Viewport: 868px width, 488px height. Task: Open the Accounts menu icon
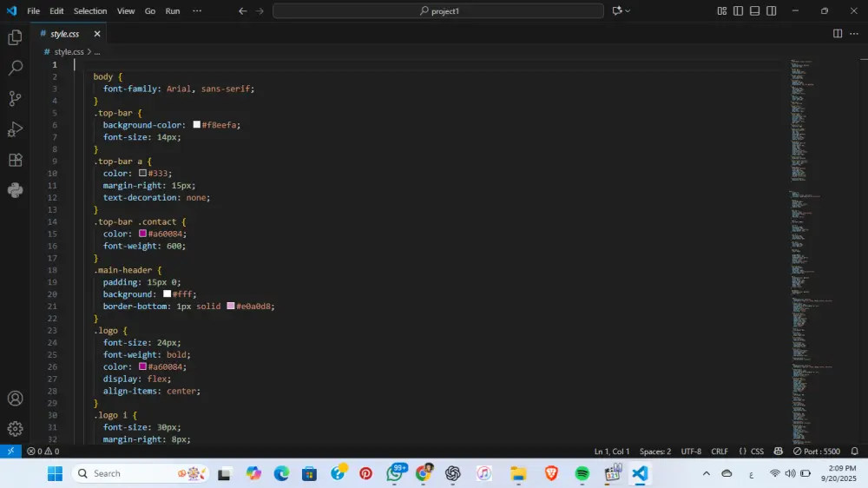click(x=15, y=399)
